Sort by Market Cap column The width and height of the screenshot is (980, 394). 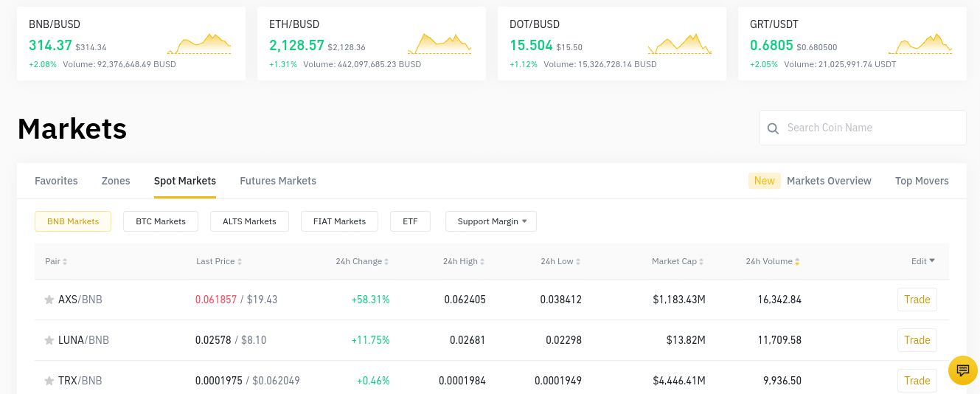click(x=678, y=261)
